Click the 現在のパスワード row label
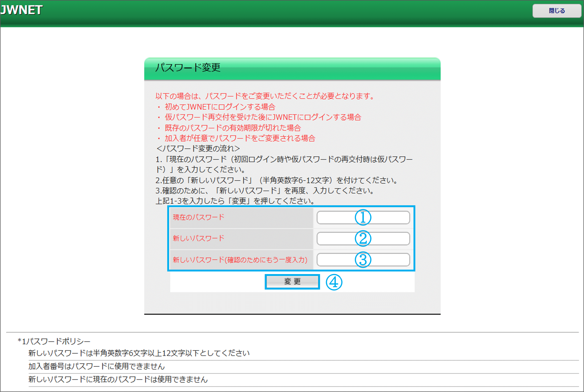 [199, 217]
